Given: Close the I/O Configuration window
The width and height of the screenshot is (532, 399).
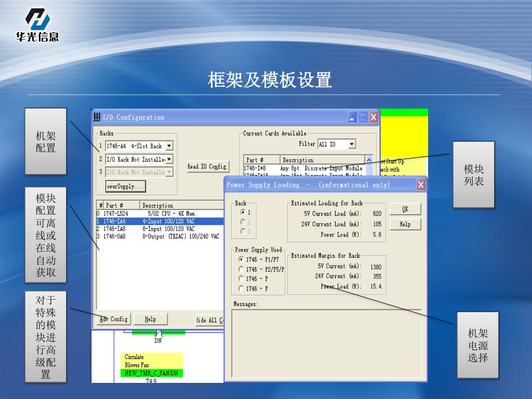Looking at the screenshot, I should [374, 117].
